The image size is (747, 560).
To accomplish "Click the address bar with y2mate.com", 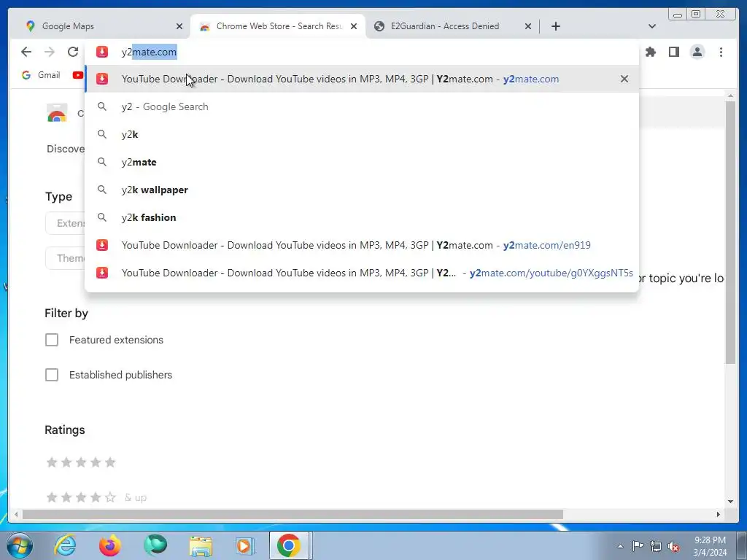I will tap(362, 52).
